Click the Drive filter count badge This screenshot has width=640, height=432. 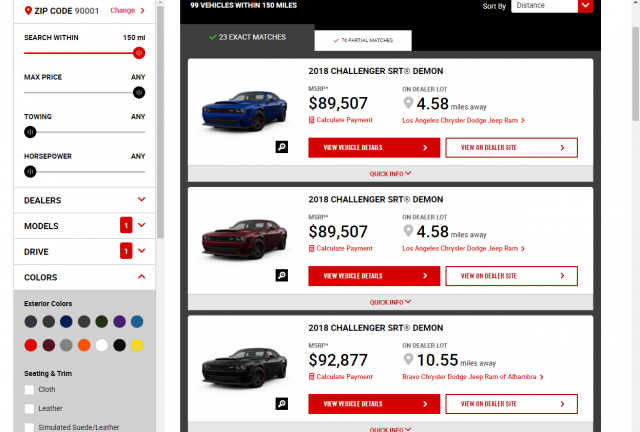pos(126,251)
